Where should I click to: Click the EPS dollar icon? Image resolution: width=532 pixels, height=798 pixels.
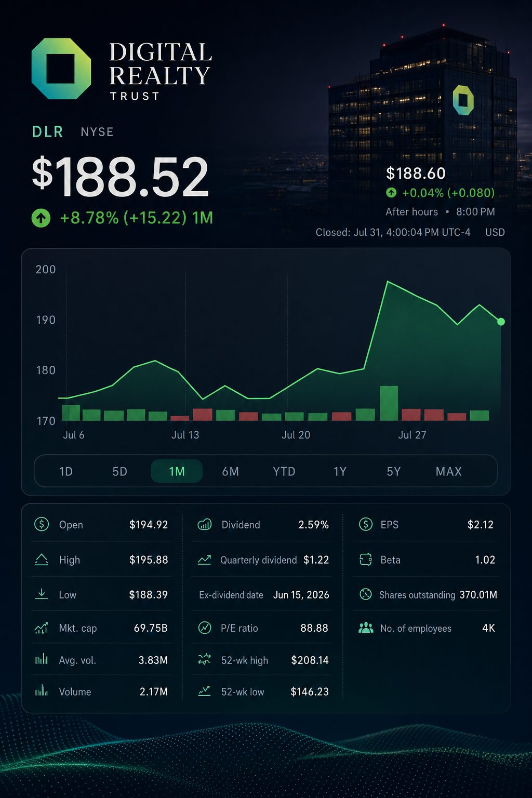(366, 524)
